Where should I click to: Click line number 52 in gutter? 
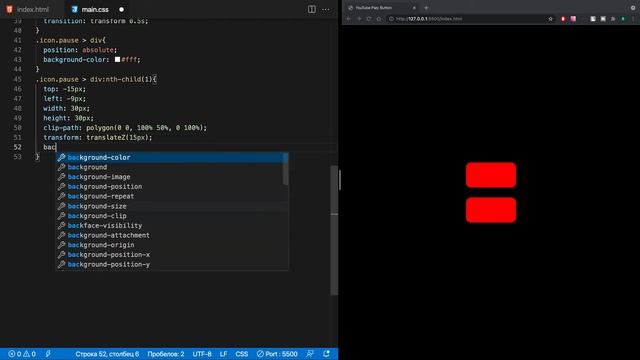click(x=18, y=147)
